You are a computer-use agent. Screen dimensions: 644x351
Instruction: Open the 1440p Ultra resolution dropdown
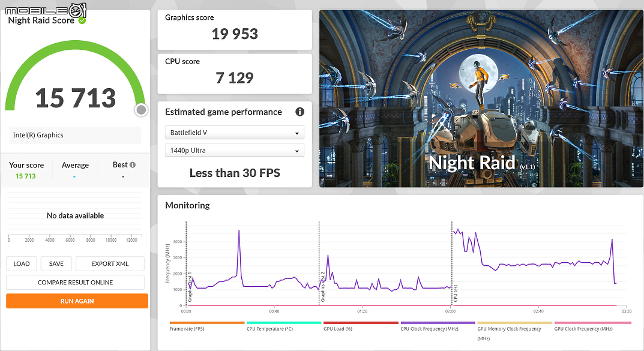pos(235,150)
